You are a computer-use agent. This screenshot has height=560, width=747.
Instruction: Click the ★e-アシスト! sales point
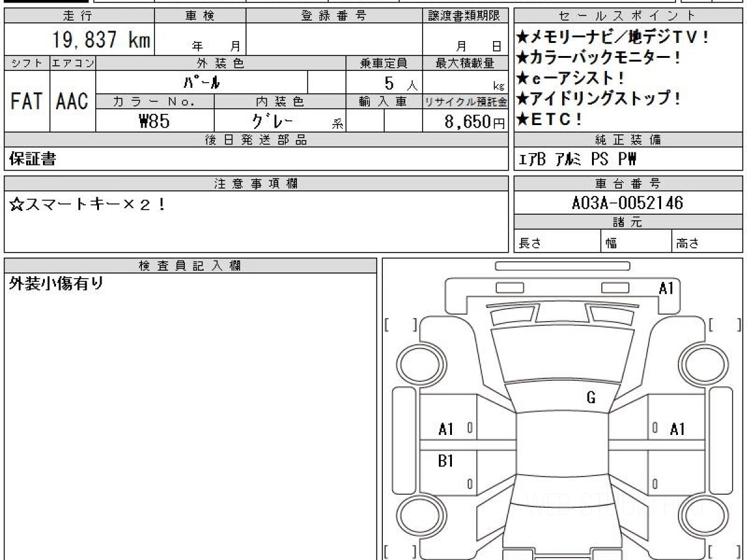(x=571, y=78)
